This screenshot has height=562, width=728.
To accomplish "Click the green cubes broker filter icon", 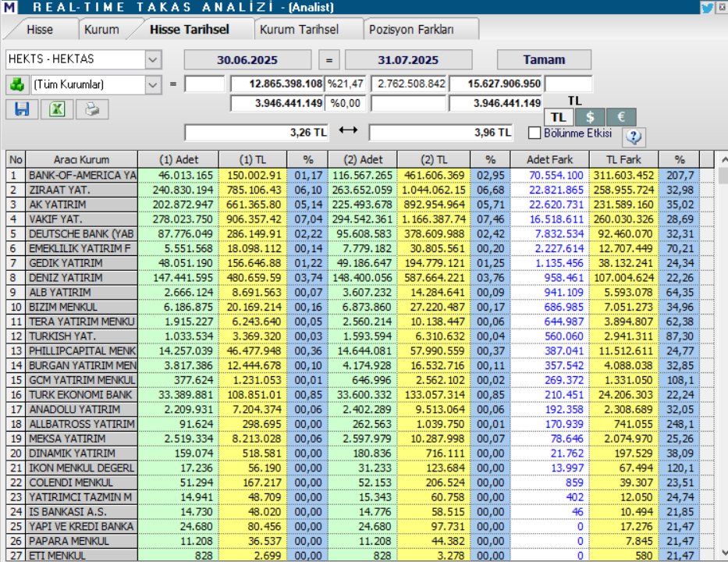I will (19, 84).
